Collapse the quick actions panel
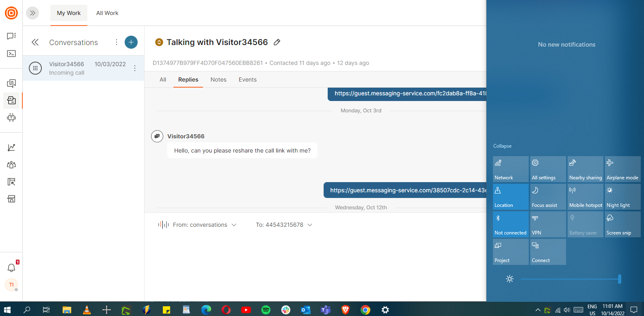This screenshot has height=316, width=644. tap(502, 146)
